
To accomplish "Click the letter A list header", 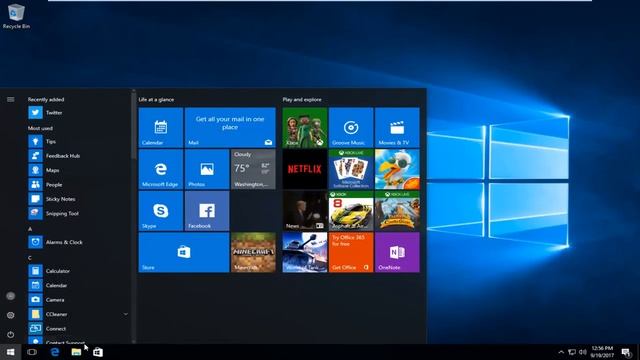I will click(x=30, y=229).
